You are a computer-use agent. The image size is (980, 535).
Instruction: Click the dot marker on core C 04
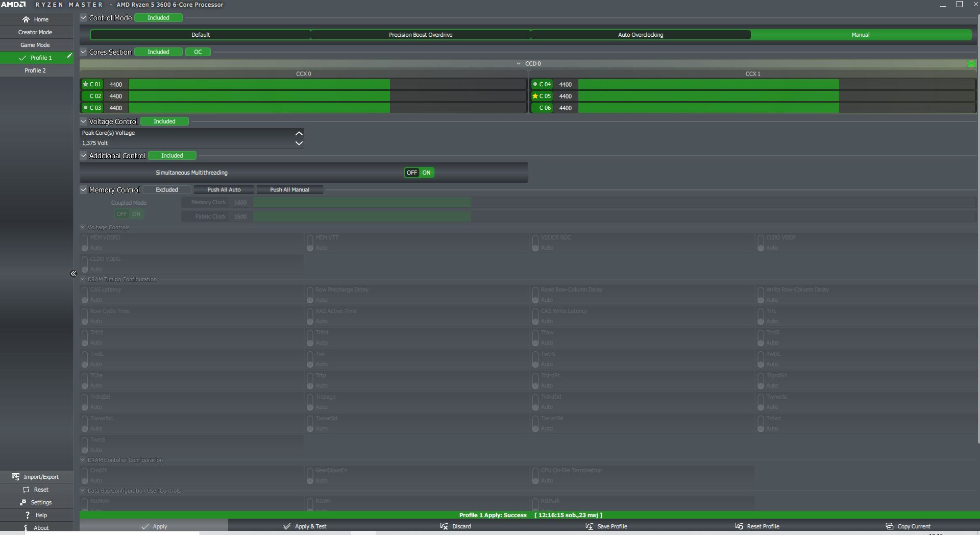(x=535, y=84)
